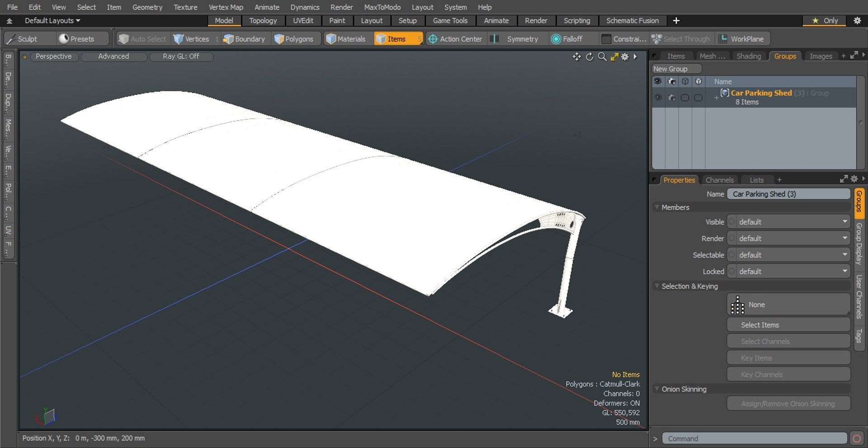Enable Auto Select mode
This screenshot has width=868, height=448.
click(x=142, y=39)
